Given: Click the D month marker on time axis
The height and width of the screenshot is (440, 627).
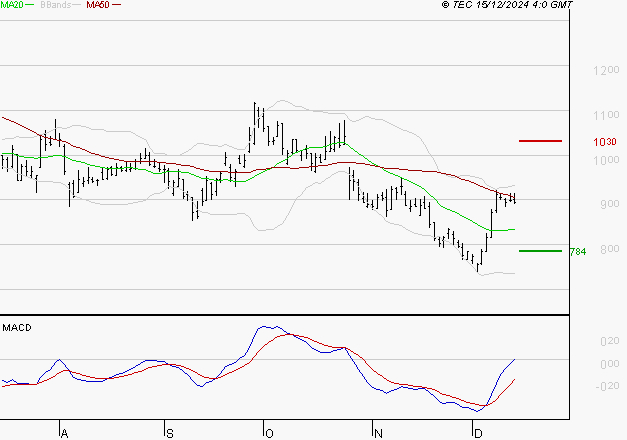Looking at the screenshot, I should (478, 434).
